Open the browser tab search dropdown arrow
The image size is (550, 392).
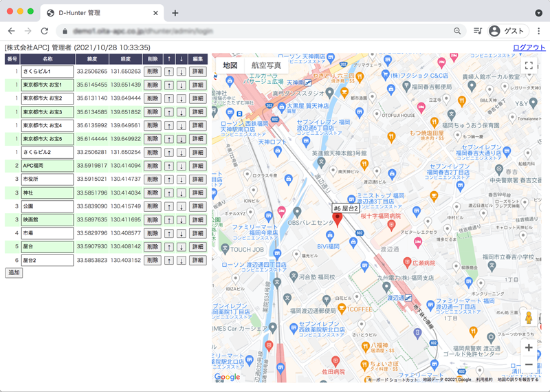539,13
